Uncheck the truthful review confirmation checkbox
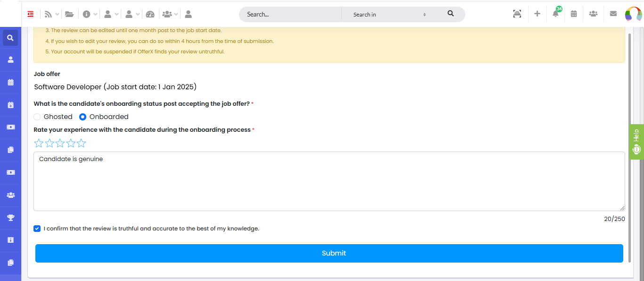The image size is (644, 281). (37, 229)
